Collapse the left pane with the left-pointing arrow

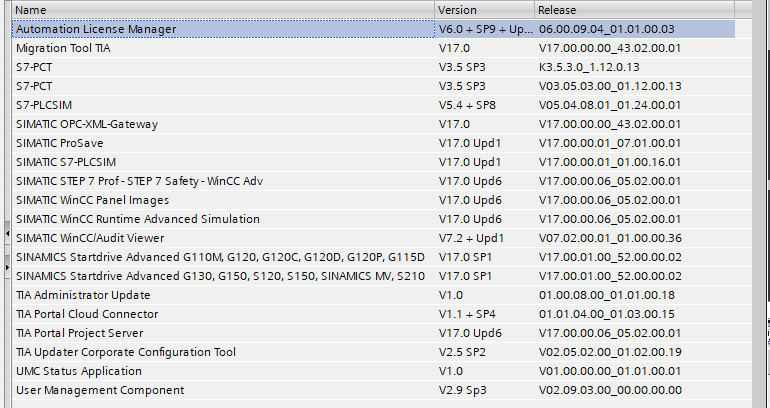[7, 233]
